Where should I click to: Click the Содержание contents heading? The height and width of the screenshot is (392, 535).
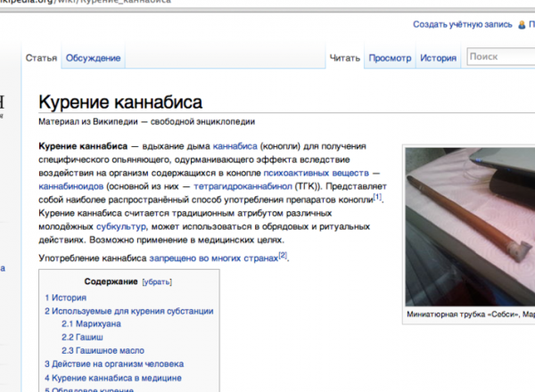point(111,282)
